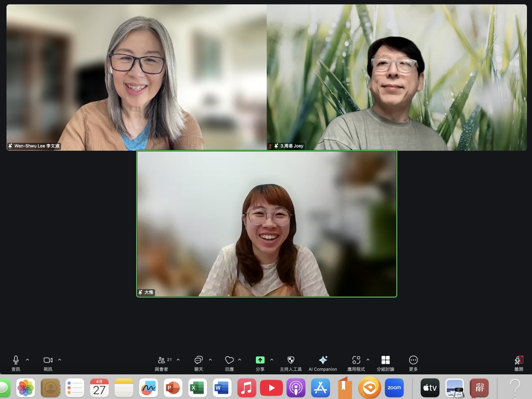The image size is (532, 399).
Task: Launch PowerPoint from Dock
Action: 173,388
